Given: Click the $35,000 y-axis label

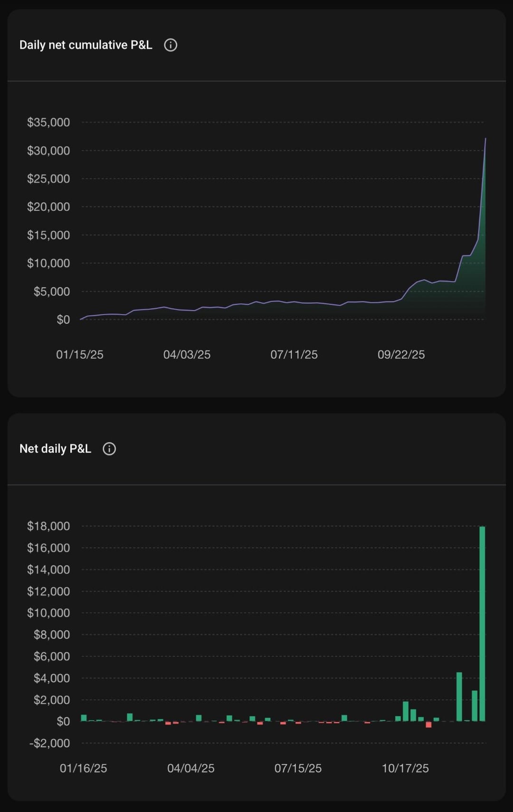Looking at the screenshot, I should [48, 123].
